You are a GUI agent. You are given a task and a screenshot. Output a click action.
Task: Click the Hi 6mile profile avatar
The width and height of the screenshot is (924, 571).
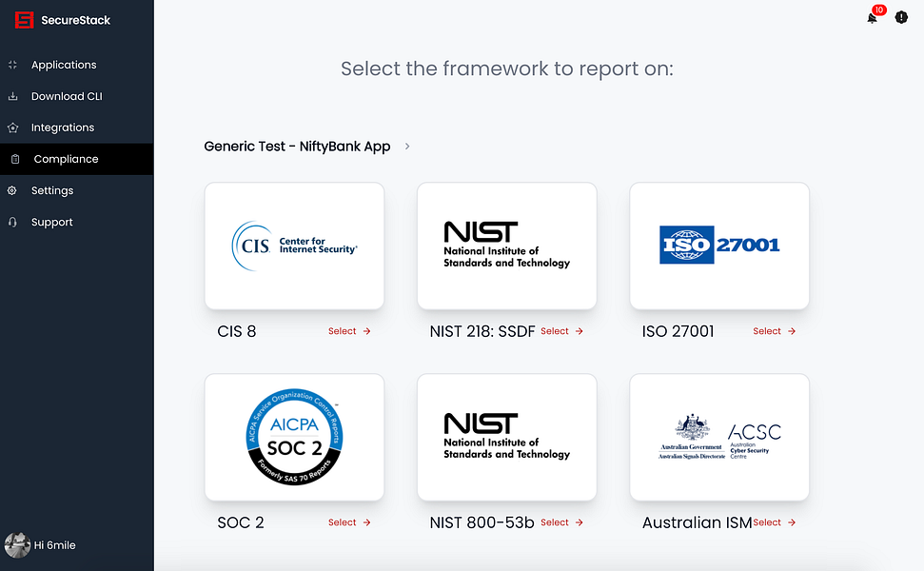click(x=19, y=544)
